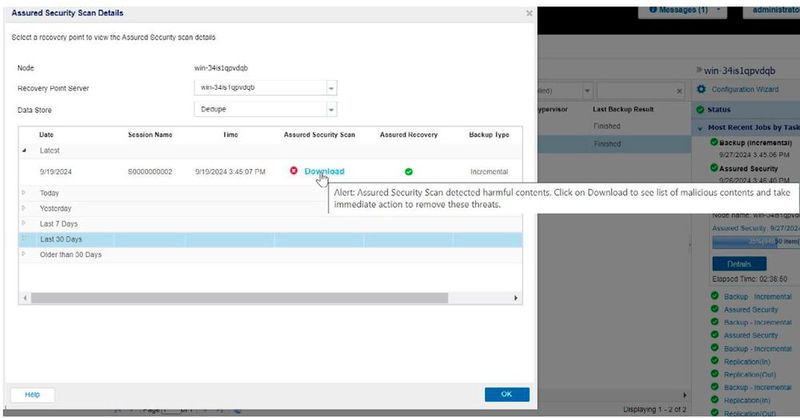Open the administrator user menu
800x418 pixels.
tap(773, 10)
